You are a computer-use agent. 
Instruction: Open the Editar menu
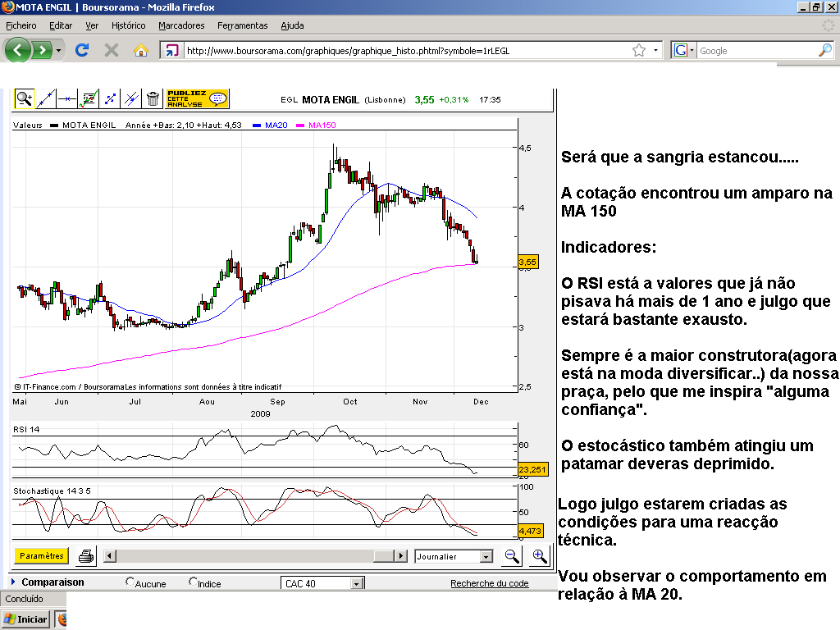(61, 25)
